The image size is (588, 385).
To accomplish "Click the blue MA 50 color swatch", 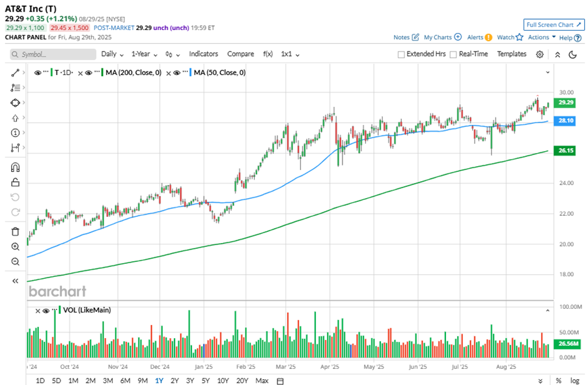I will point(191,72).
